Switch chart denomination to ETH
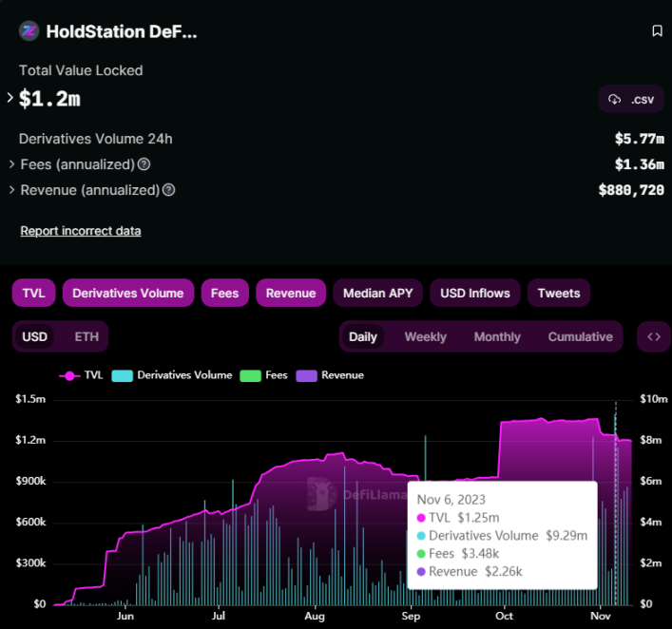Screen dimensions: 672x629 click(86, 336)
